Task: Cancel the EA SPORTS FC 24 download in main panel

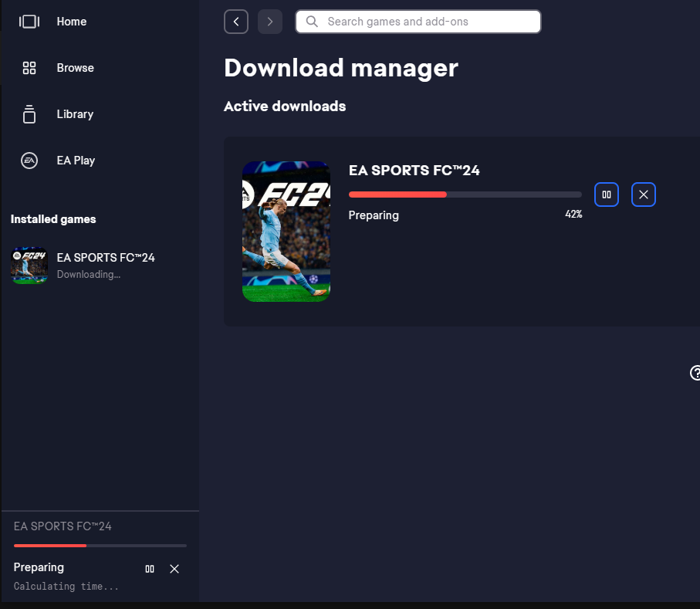Action: (644, 195)
